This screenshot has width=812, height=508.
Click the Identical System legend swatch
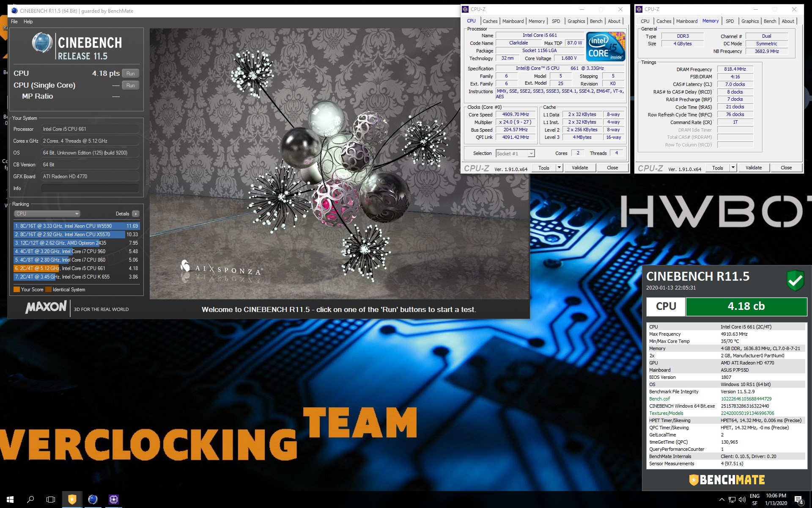click(48, 290)
